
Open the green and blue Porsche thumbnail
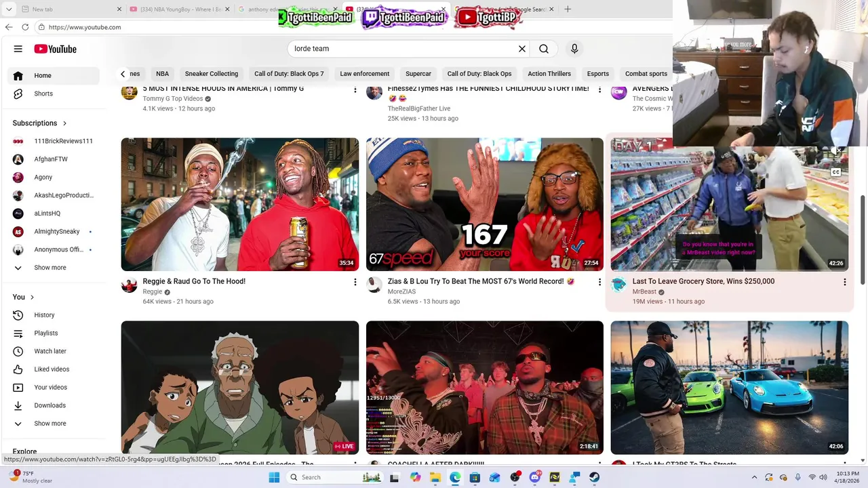click(730, 388)
